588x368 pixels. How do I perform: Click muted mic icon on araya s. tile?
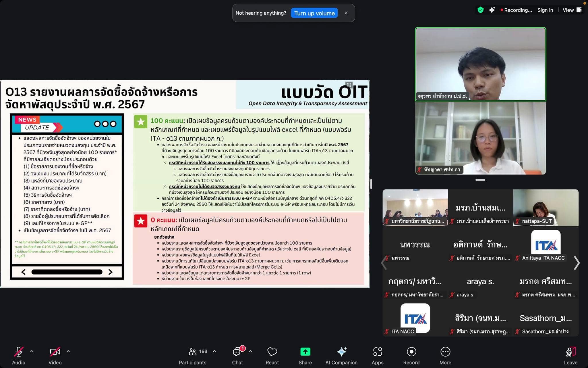452,295
